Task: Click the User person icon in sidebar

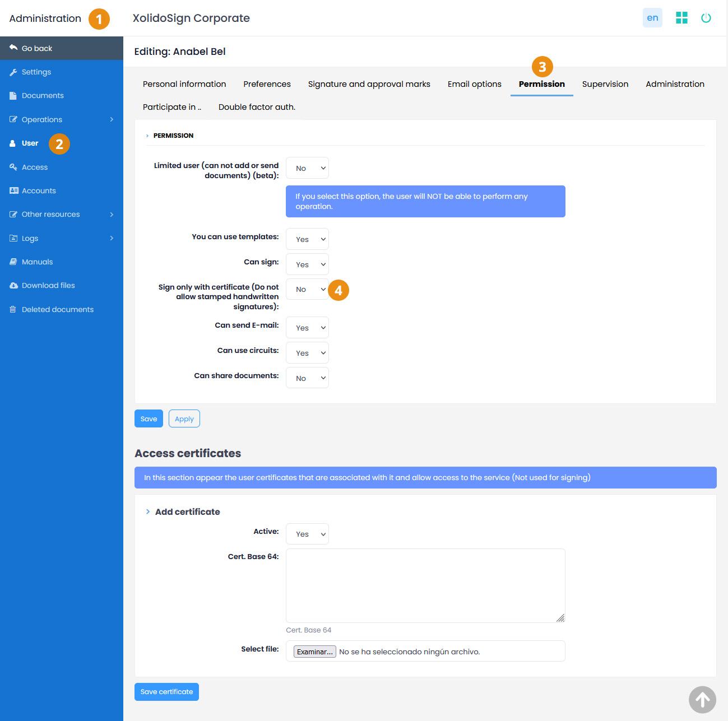Action: [13, 143]
